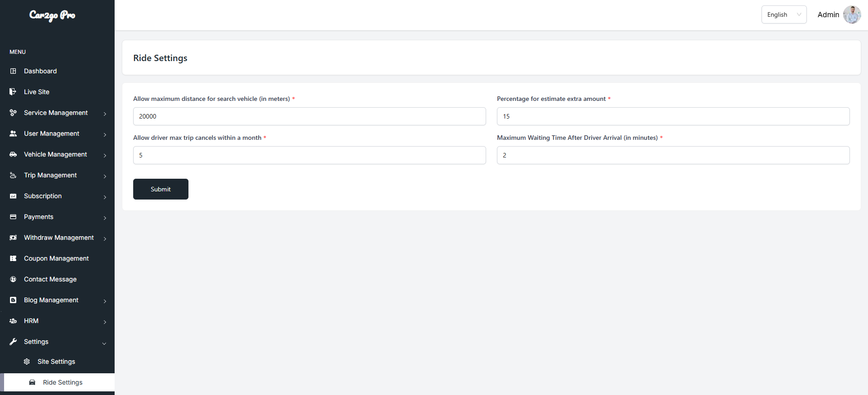Expand Vehicle Management chevron
Screen dimensions: 868x395
105,155
